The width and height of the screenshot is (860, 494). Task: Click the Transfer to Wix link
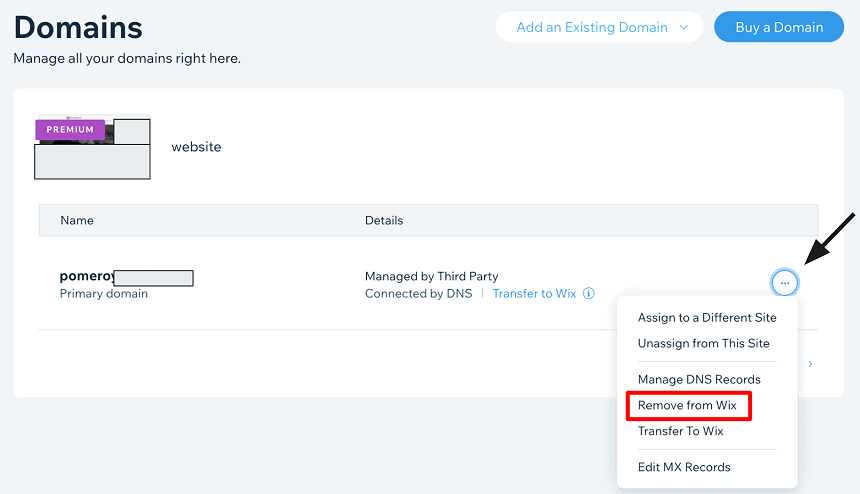click(x=534, y=293)
